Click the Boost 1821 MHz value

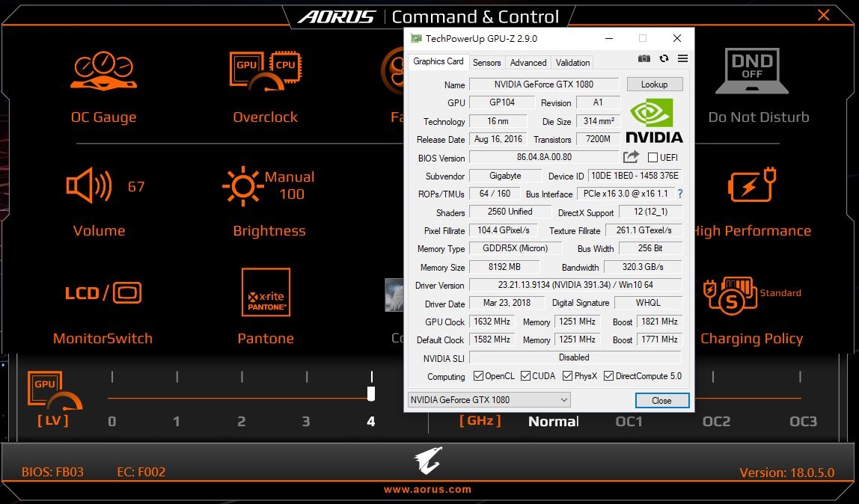659,322
